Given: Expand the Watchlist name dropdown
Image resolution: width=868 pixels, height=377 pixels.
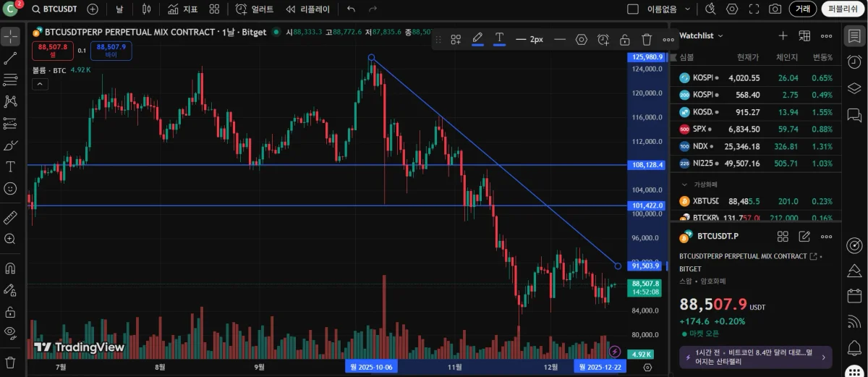Looking at the screenshot, I should pyautogui.click(x=720, y=35).
